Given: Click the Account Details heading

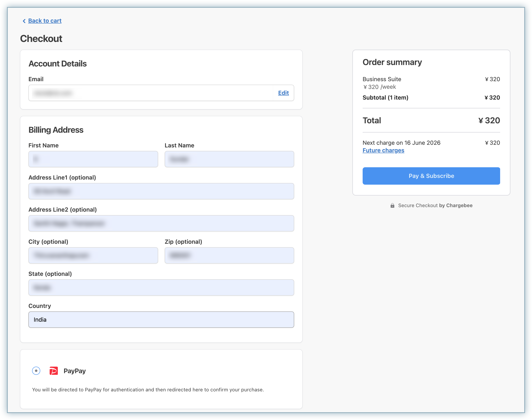Looking at the screenshot, I should click(x=57, y=64).
